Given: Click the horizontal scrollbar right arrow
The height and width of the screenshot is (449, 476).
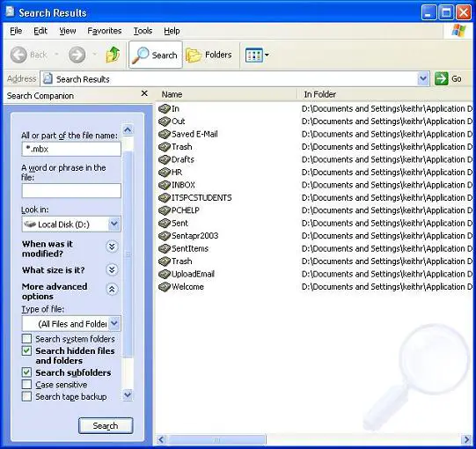Looking at the screenshot, I should point(466,439).
